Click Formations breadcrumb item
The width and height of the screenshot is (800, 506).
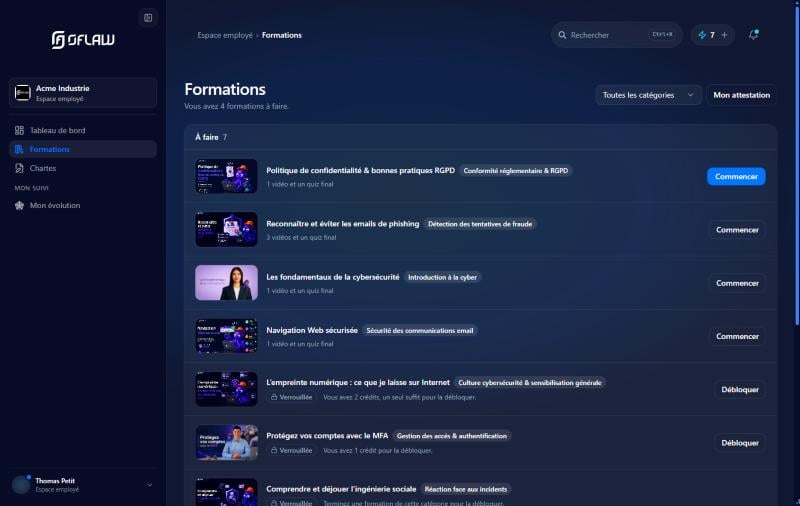(282, 35)
